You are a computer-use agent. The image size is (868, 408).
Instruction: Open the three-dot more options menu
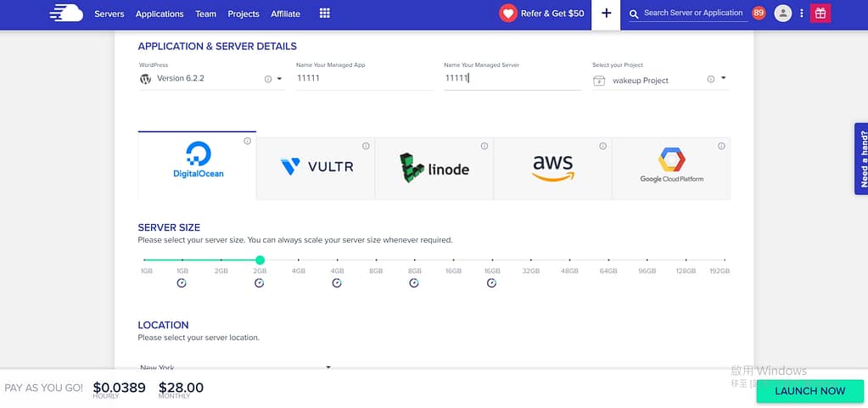[x=802, y=14]
